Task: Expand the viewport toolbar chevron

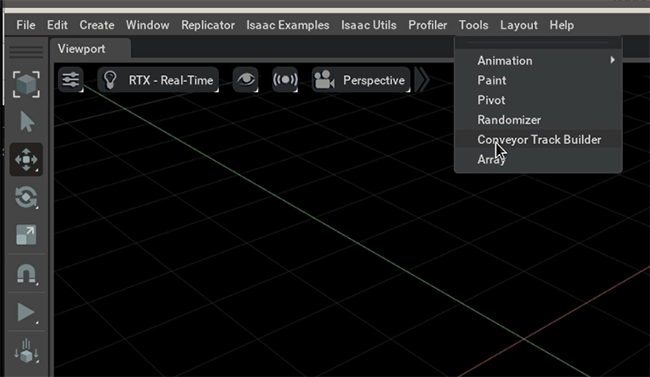Action: pyautogui.click(x=422, y=80)
